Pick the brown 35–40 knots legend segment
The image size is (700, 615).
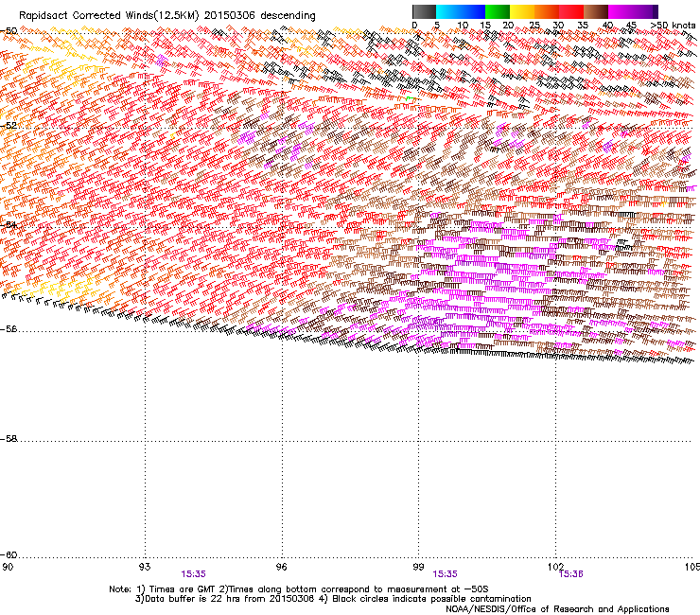pos(596,11)
